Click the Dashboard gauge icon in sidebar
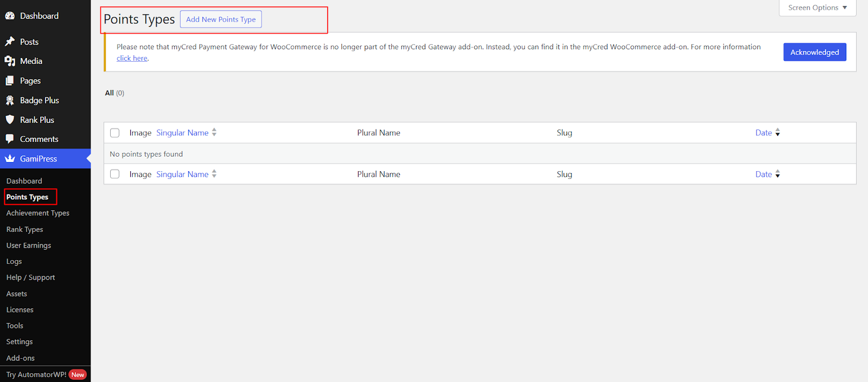The height and width of the screenshot is (382, 868). [x=10, y=16]
